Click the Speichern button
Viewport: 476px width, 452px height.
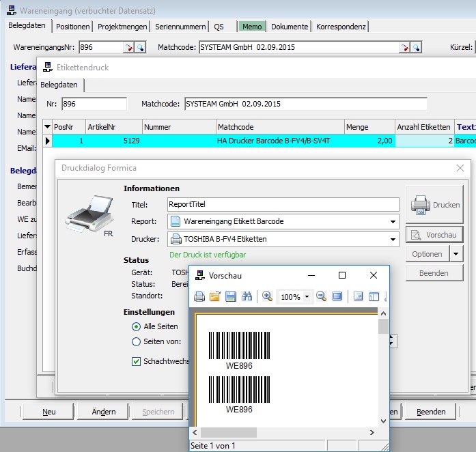158,412
